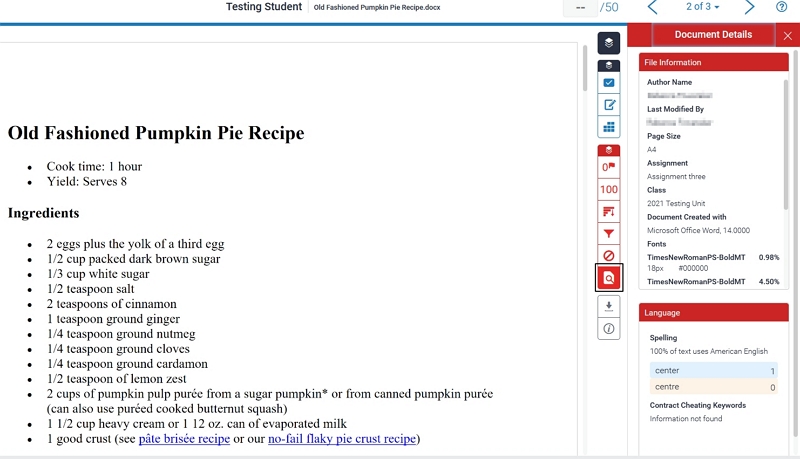
Task: Show all sources breakdown icon
Action: point(609,211)
